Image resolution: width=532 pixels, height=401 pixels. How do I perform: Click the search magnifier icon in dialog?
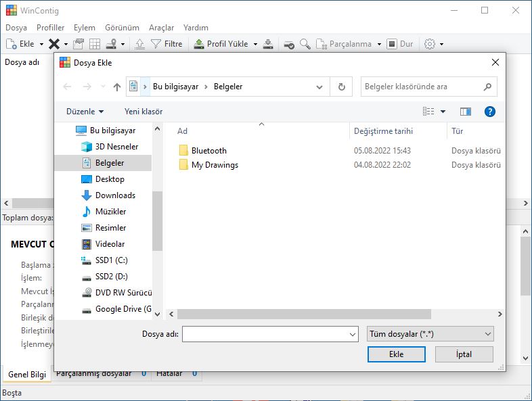(487, 87)
